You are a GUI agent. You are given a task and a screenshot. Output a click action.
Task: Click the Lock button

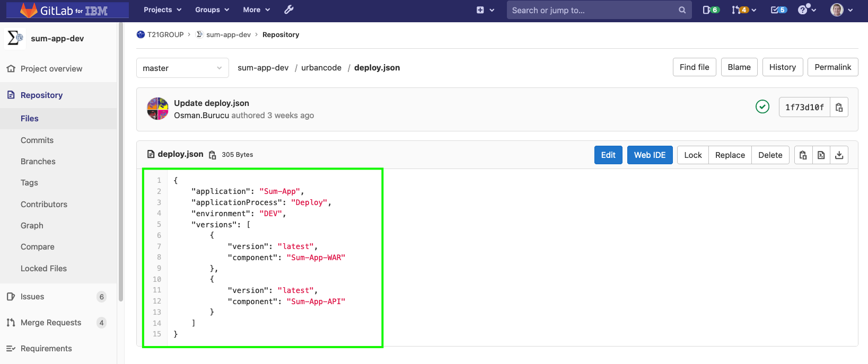(x=693, y=155)
